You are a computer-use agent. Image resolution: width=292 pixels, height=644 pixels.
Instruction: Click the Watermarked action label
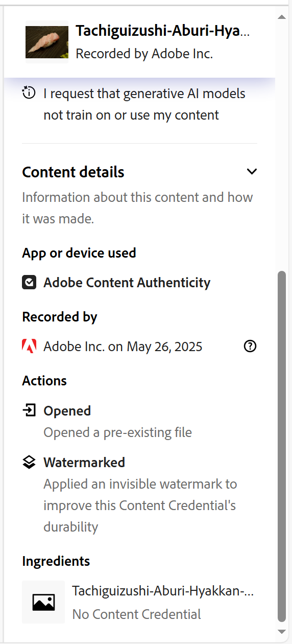coord(84,463)
